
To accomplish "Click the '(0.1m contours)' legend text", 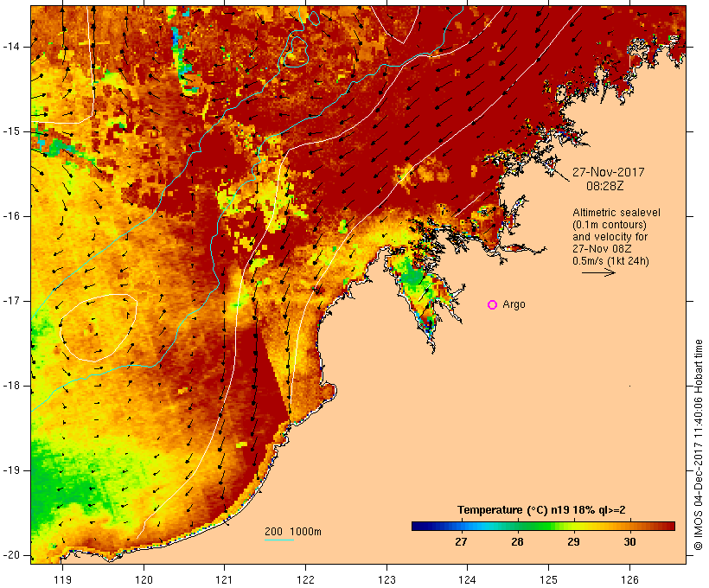I will pyautogui.click(x=610, y=225).
